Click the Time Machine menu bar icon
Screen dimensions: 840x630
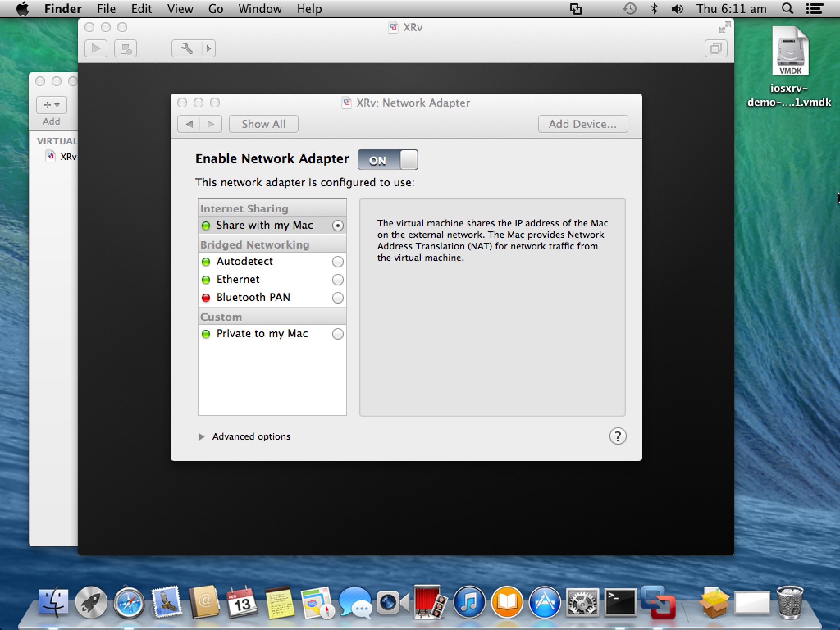(x=630, y=9)
